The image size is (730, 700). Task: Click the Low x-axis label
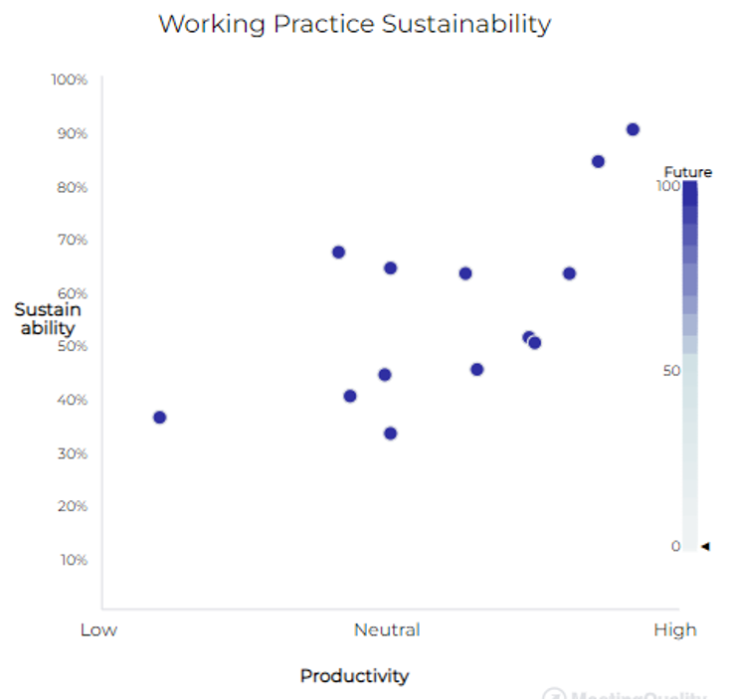tap(98, 629)
